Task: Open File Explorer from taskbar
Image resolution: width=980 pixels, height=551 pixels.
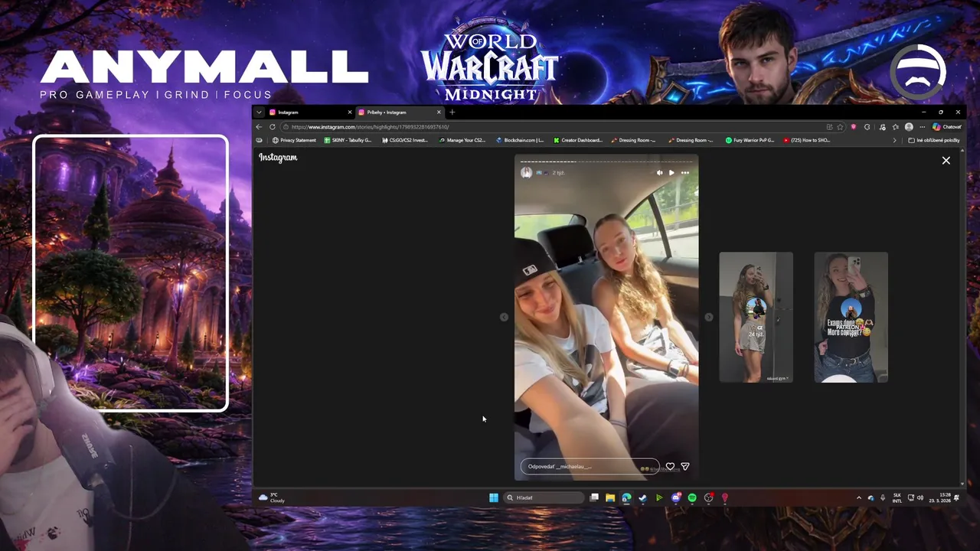Action: tap(610, 497)
